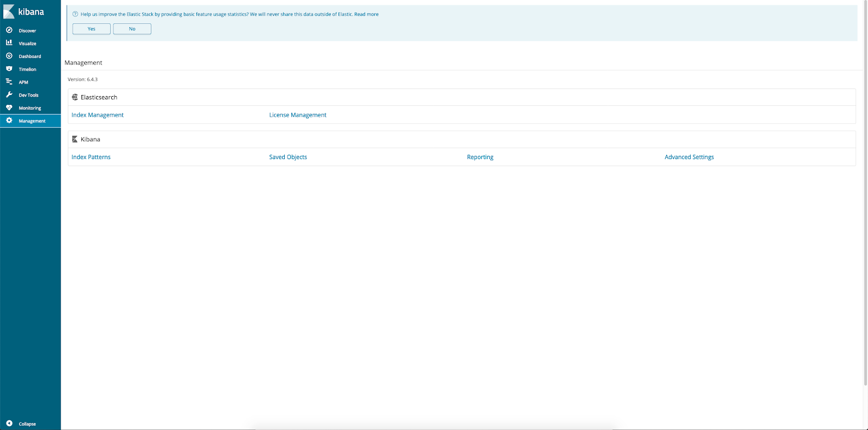Click the Kibana section title

pos(91,140)
